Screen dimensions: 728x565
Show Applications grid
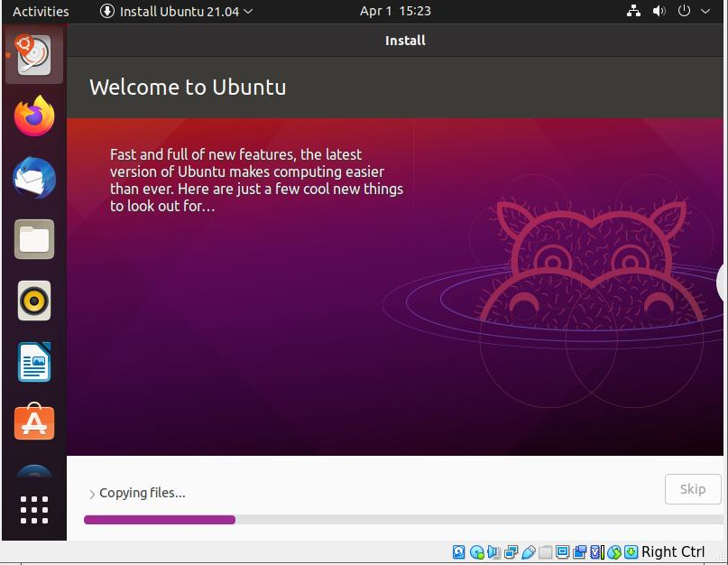tap(34, 510)
